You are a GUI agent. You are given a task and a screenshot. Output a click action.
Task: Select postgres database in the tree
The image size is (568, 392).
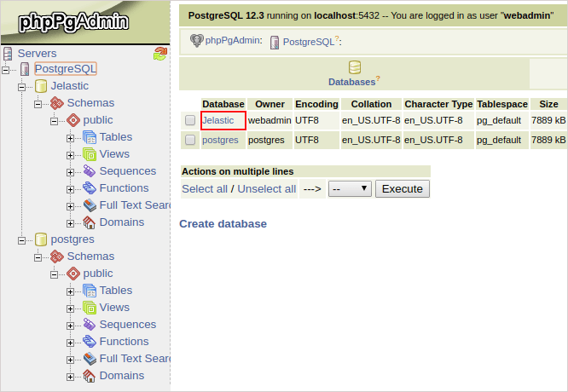[x=72, y=239]
